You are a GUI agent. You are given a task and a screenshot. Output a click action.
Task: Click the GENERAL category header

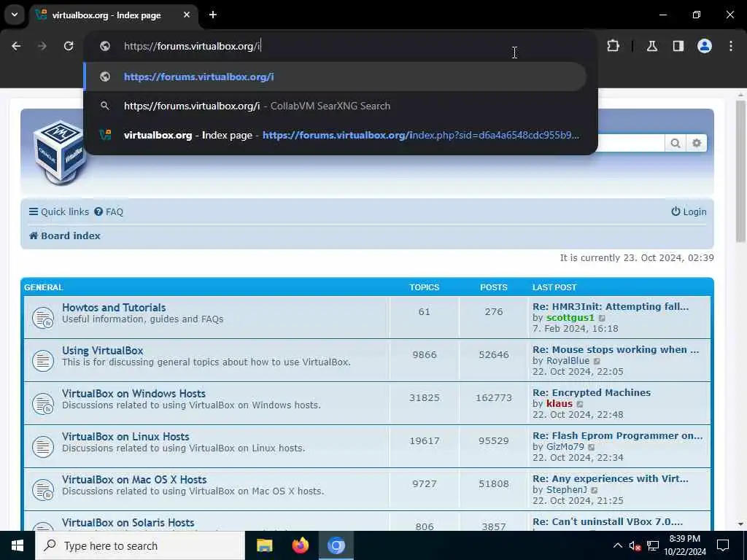43,287
